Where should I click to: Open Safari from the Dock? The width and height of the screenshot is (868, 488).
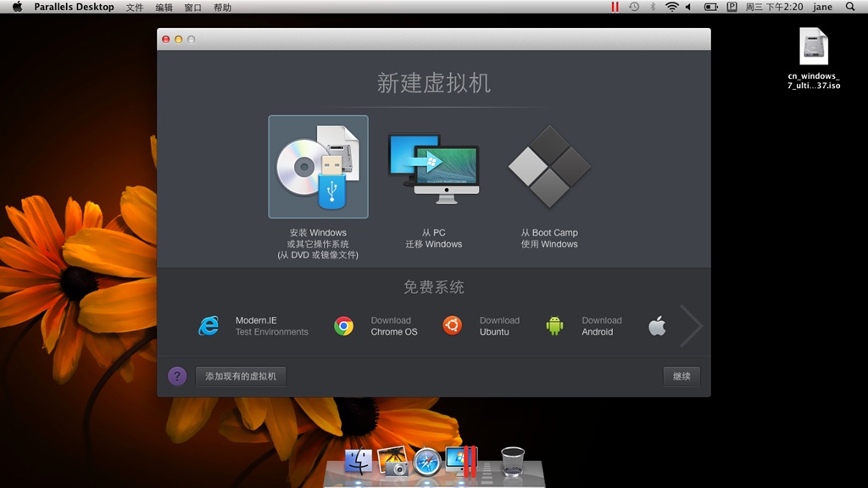pyautogui.click(x=426, y=463)
